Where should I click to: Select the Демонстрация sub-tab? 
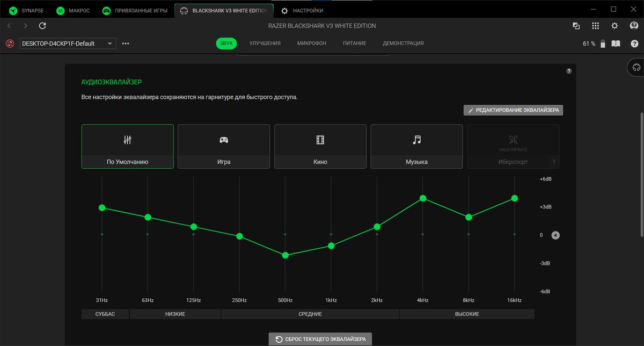(403, 44)
